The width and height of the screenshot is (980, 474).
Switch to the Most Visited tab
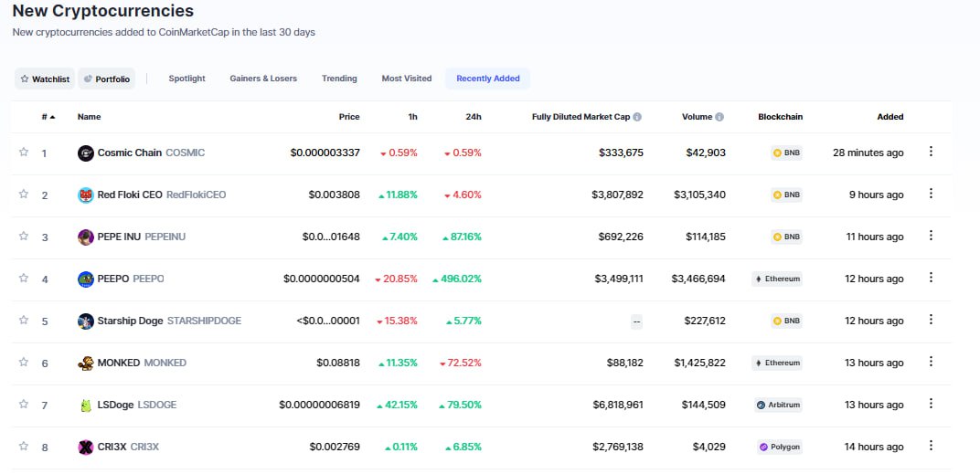pyautogui.click(x=407, y=79)
